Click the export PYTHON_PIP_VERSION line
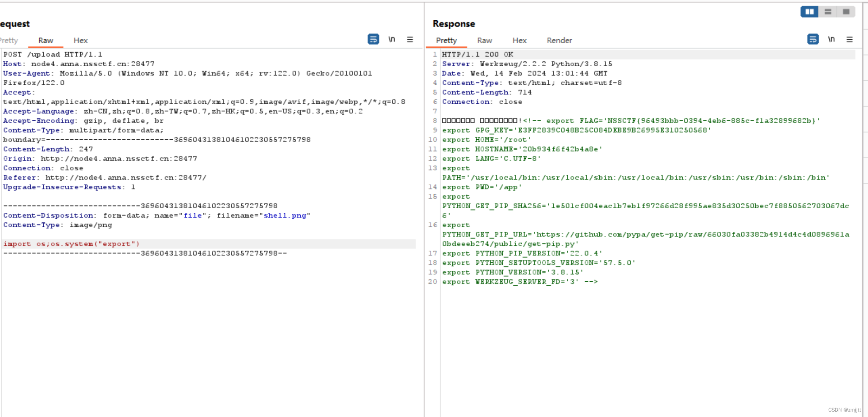Image resolution: width=868 pixels, height=417 pixels. click(x=522, y=253)
